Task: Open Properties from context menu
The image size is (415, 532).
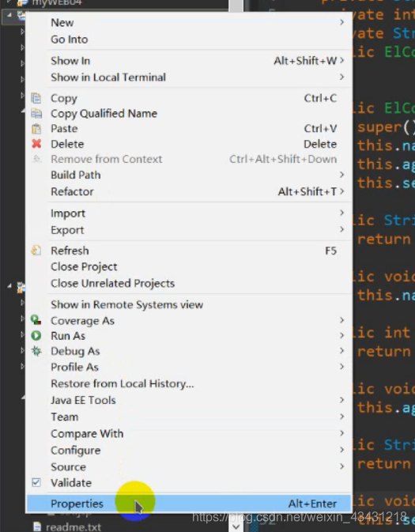Action: click(x=189, y=504)
